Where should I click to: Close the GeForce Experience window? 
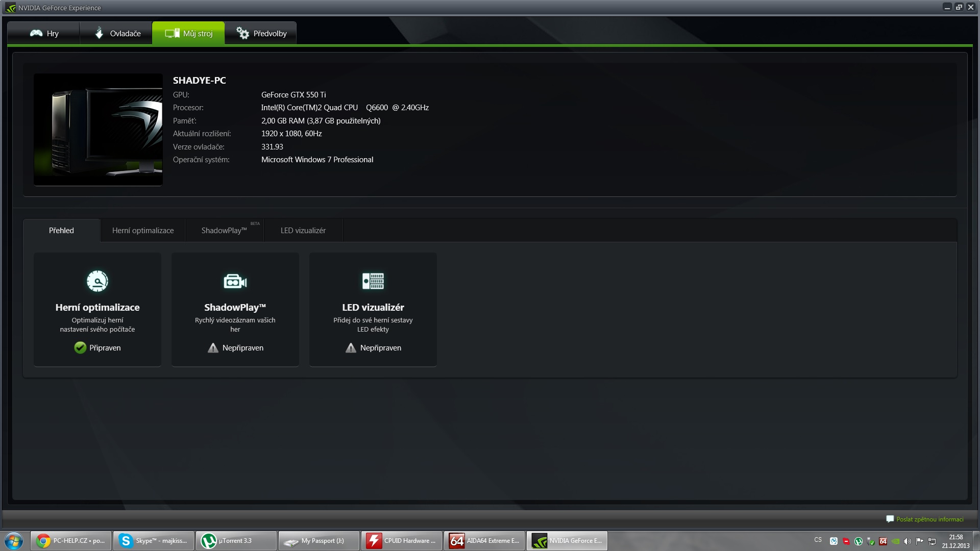[x=971, y=7]
